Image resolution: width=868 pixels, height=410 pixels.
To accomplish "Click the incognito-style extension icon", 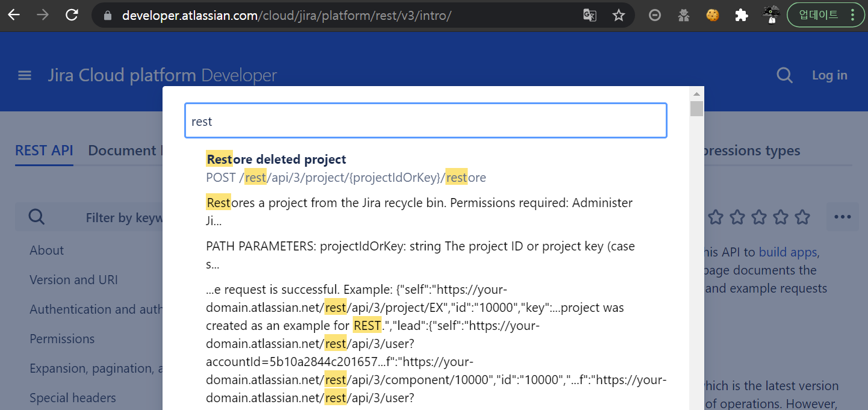I will pyautogui.click(x=684, y=15).
